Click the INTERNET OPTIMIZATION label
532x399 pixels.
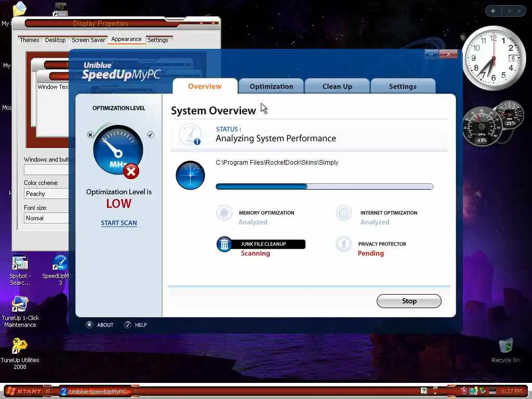[x=389, y=212]
